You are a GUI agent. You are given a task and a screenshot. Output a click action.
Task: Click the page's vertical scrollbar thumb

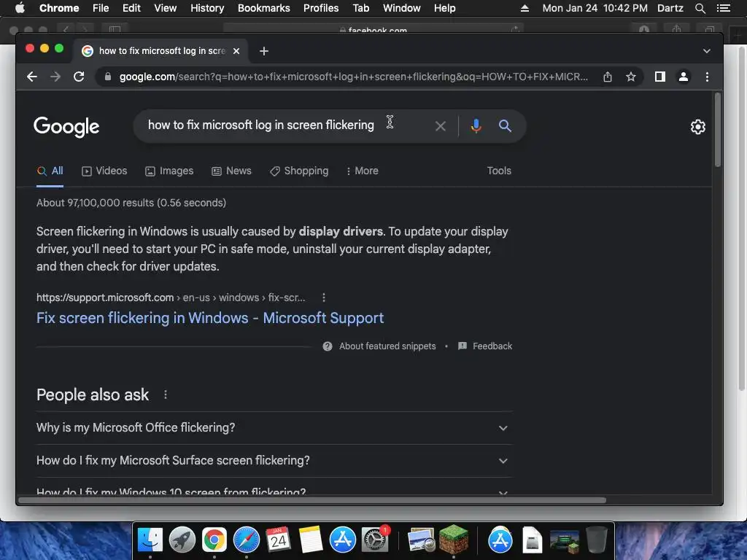pyautogui.click(x=718, y=130)
